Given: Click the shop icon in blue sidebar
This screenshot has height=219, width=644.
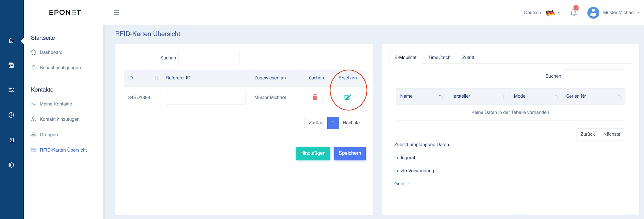Looking at the screenshot, I should click(x=11, y=65).
